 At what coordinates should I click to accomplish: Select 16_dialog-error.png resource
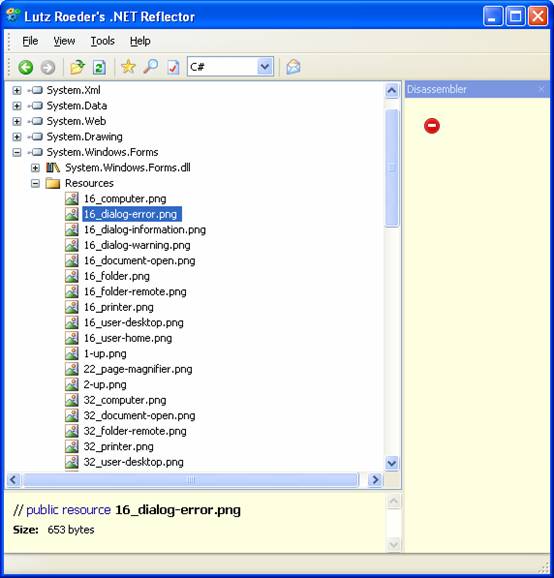[132, 214]
